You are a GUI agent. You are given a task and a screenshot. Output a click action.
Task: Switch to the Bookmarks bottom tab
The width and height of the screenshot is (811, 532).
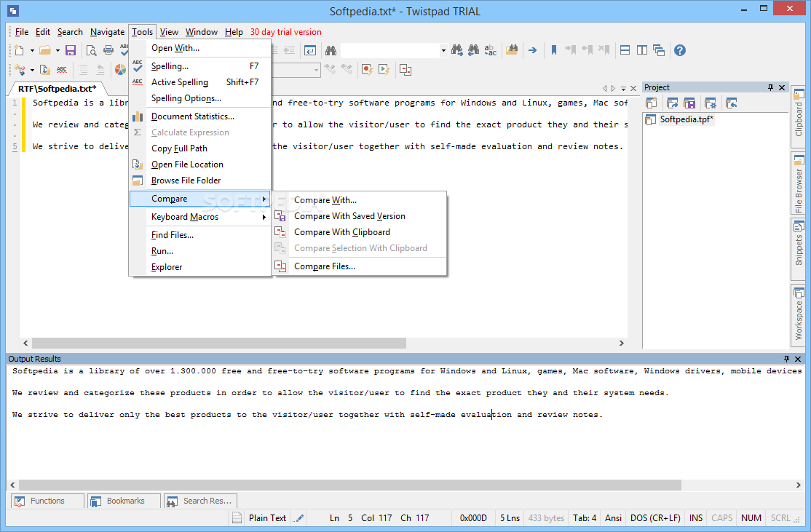tap(124, 501)
